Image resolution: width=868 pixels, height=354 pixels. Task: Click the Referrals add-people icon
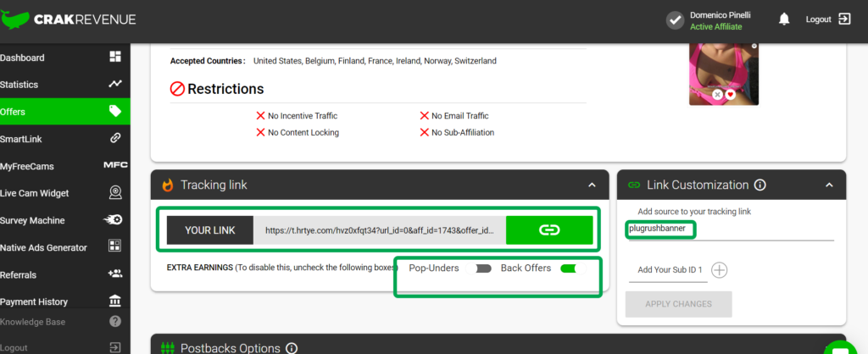[x=115, y=274]
